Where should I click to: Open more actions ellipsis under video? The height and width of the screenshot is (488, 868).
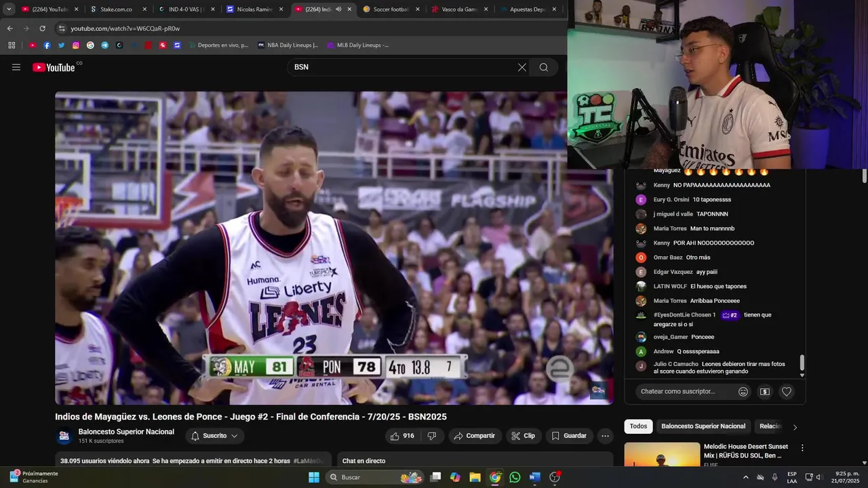[x=606, y=436]
